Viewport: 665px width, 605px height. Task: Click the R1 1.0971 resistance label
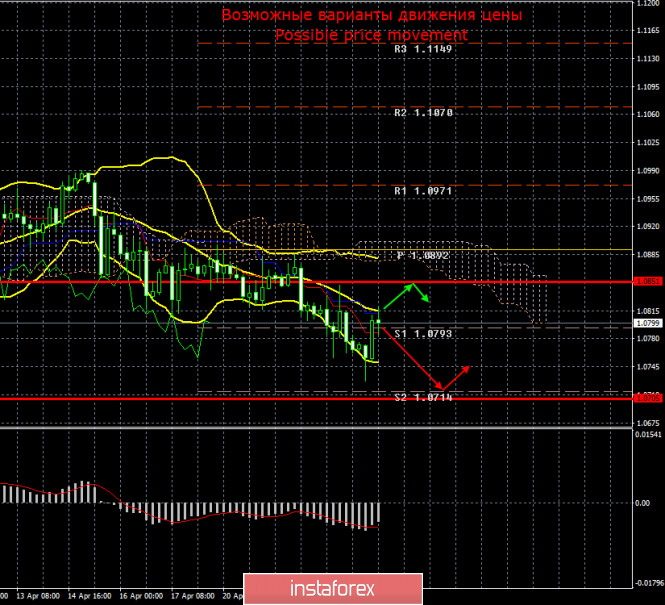[x=423, y=191]
